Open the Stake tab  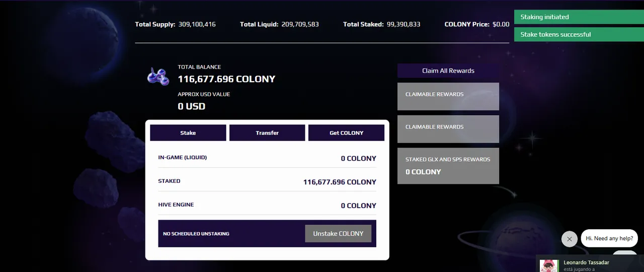click(x=188, y=133)
